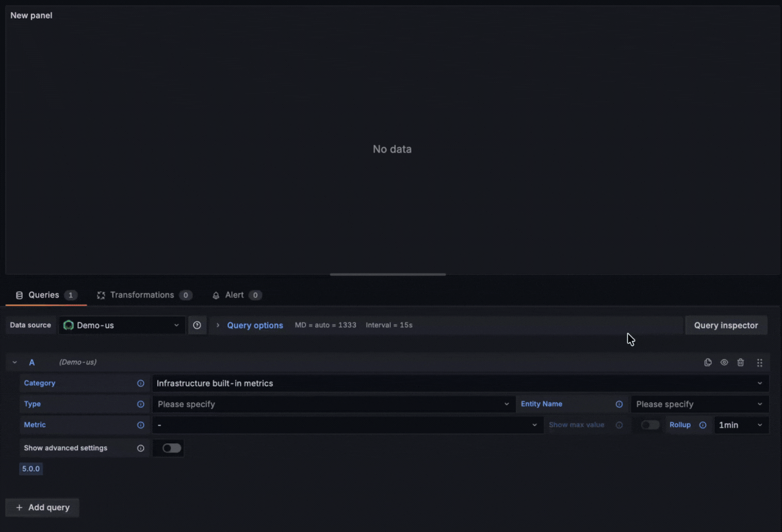Show info for Show advanced settings
Viewport: 782px width, 532px height.
point(140,448)
